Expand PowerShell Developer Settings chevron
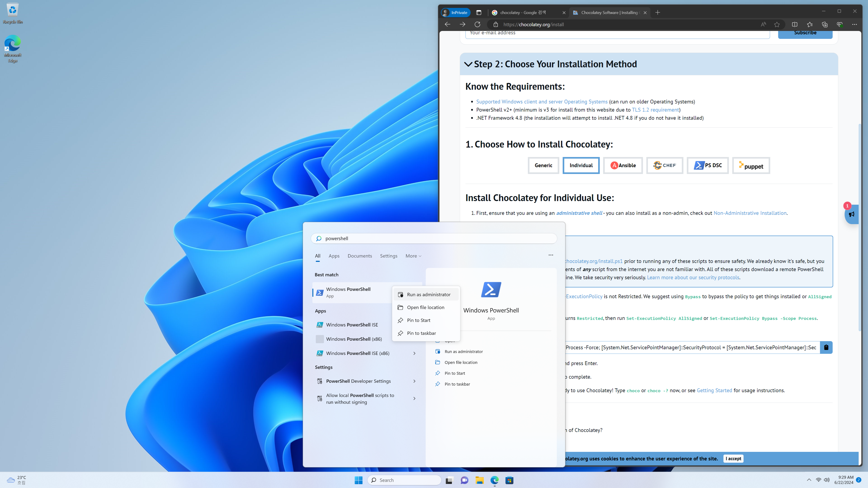The height and width of the screenshot is (488, 868). coord(414,381)
